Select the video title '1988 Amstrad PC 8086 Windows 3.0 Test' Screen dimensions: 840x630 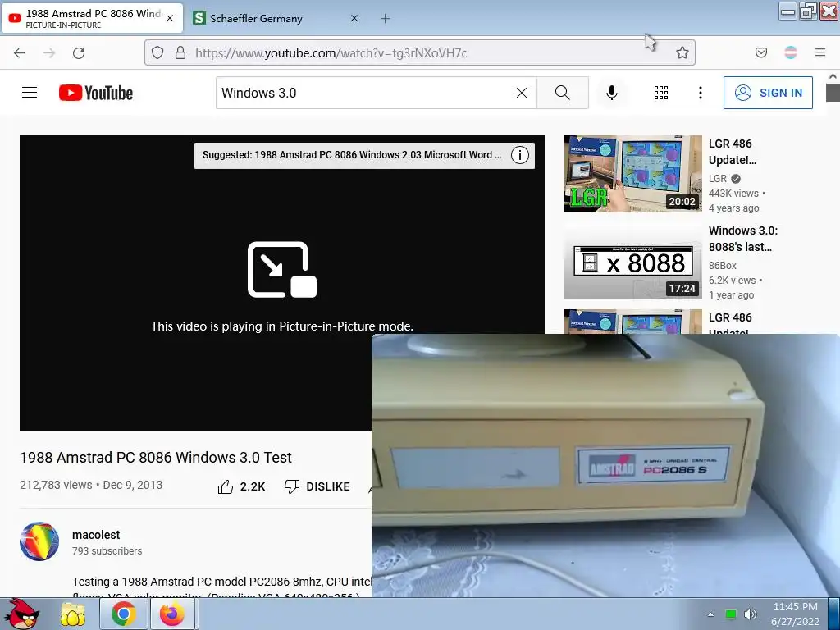coord(156,458)
